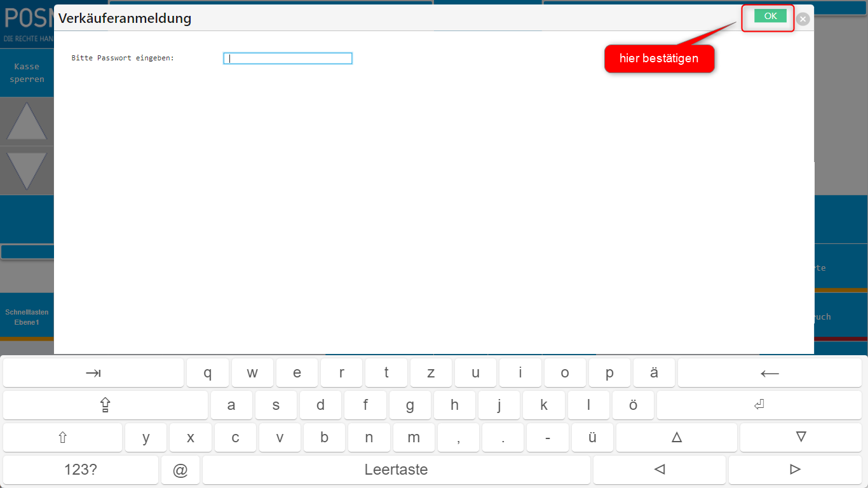Image resolution: width=868 pixels, height=488 pixels.
Task: Confirm login with the green OK button
Action: click(770, 17)
